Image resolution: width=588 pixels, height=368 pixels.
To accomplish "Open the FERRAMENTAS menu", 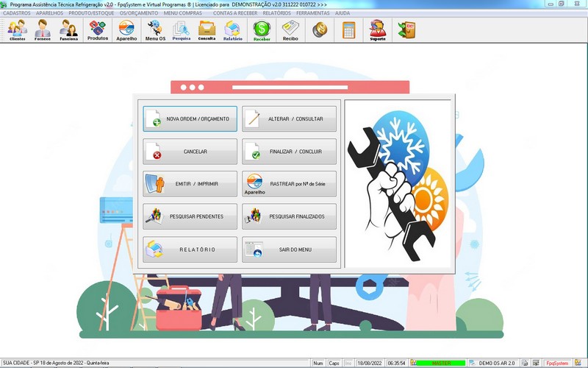I will point(313,13).
